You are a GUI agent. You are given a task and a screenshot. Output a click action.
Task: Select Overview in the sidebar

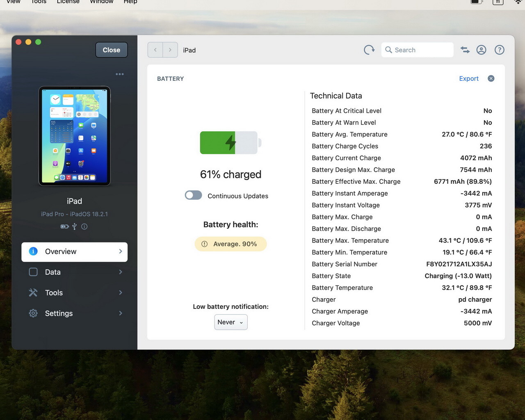[x=74, y=252]
